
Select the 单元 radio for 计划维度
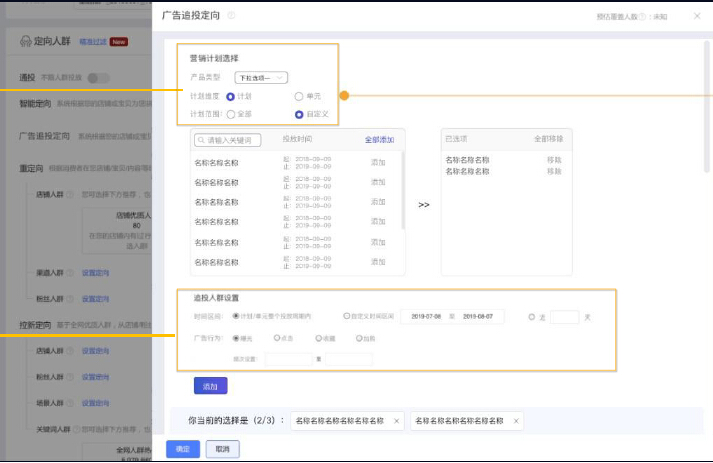[x=298, y=96]
